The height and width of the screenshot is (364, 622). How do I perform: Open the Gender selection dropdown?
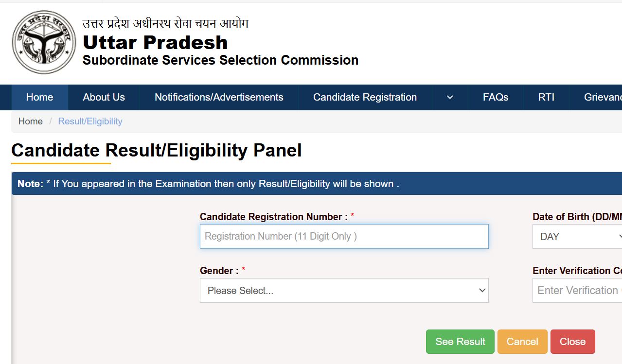pos(344,290)
